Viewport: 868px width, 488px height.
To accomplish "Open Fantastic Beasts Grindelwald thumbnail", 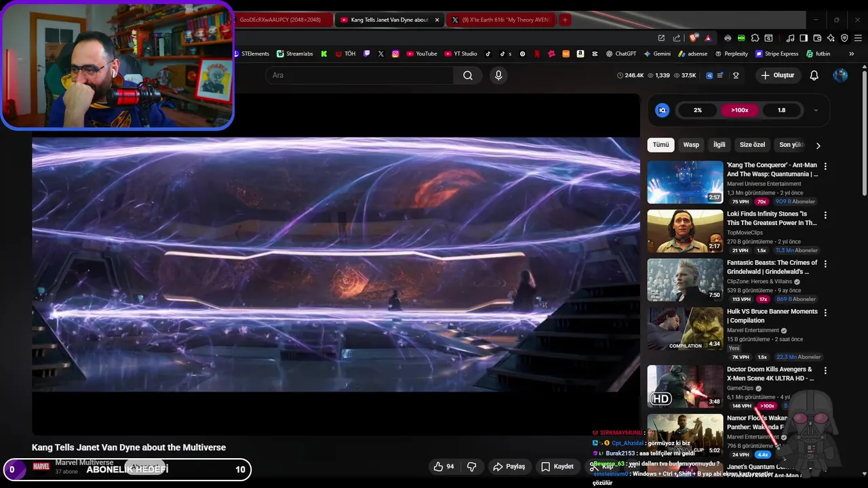I will [x=685, y=280].
